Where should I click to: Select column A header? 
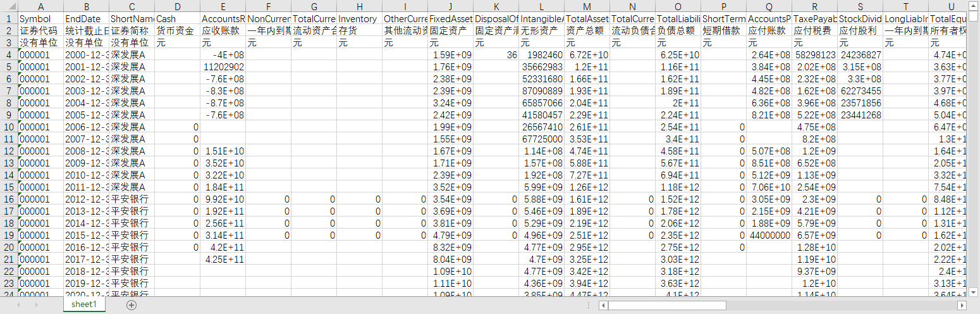coord(40,6)
